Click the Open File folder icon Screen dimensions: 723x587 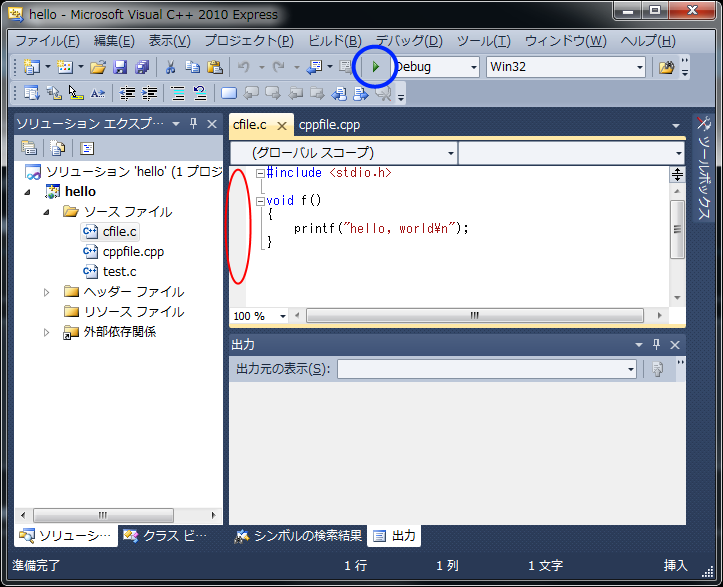98,67
